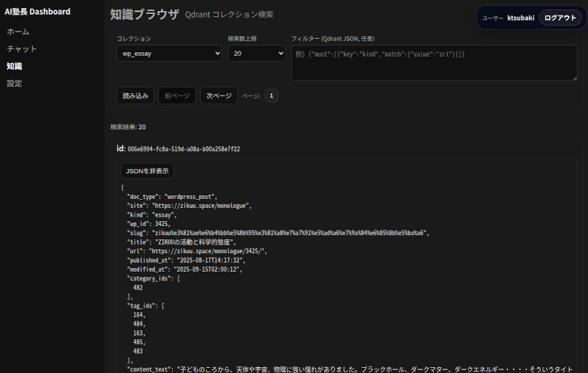Click the 前ページ button
This screenshot has width=588, height=373.
177,95
